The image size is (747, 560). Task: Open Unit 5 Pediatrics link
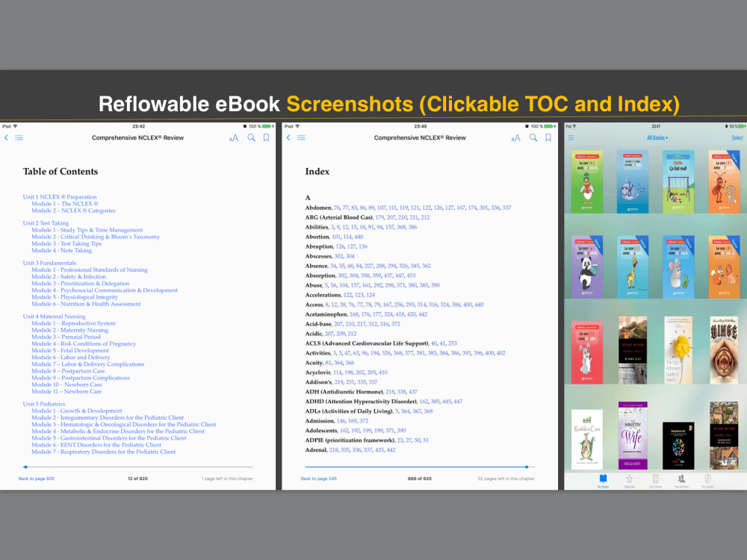[x=44, y=404]
